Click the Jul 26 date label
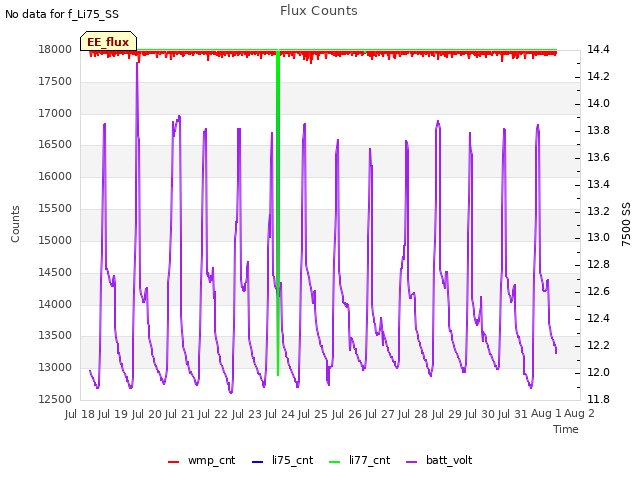The width and height of the screenshot is (640, 480). (x=347, y=414)
